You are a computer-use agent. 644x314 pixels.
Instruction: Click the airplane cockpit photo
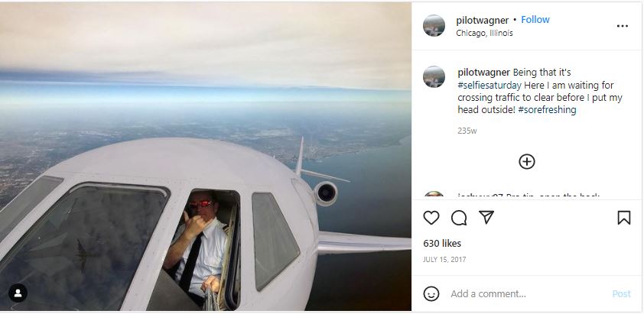click(x=205, y=157)
